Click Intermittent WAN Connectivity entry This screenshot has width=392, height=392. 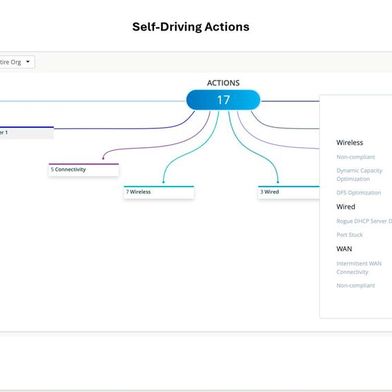pos(359,268)
